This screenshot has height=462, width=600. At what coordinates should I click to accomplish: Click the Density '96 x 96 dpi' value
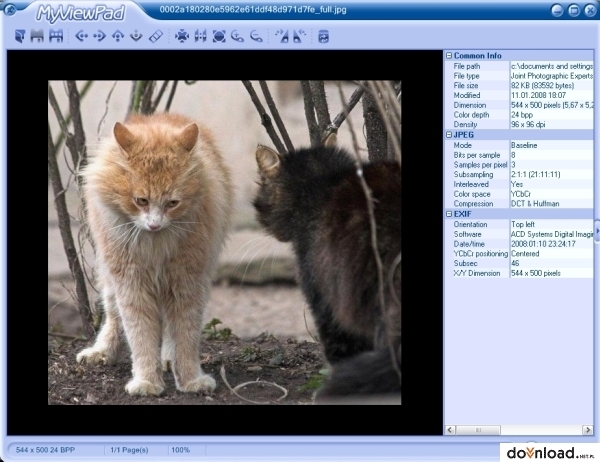coord(528,124)
